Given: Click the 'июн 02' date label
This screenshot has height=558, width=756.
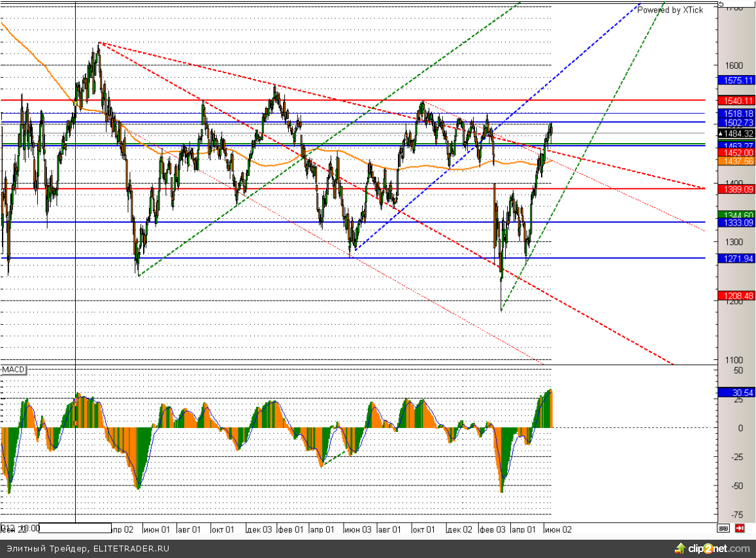Looking at the screenshot, I should click(558, 529).
